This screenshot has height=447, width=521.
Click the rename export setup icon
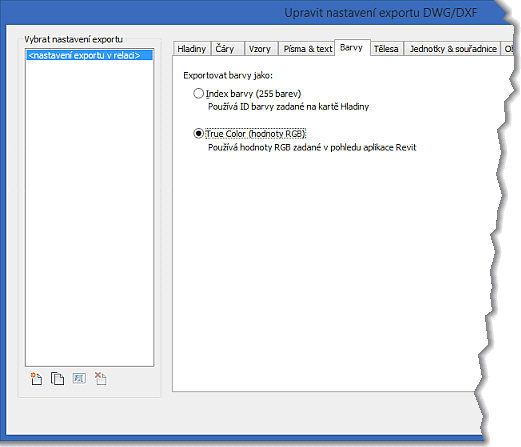pyautogui.click(x=79, y=378)
